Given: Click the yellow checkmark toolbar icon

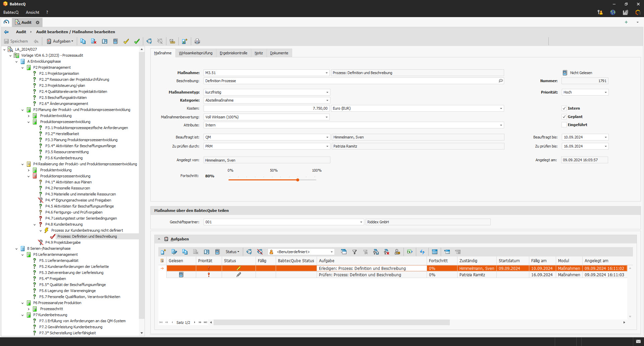Looking at the screenshot, I should click(126, 41).
